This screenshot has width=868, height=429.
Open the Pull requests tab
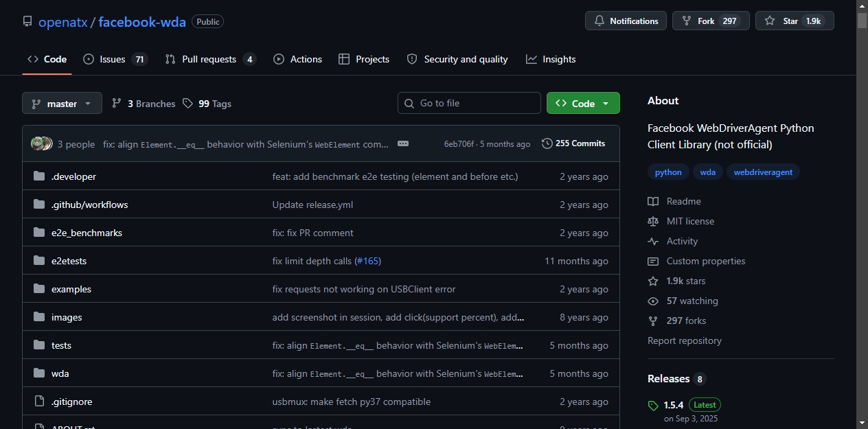(x=210, y=59)
